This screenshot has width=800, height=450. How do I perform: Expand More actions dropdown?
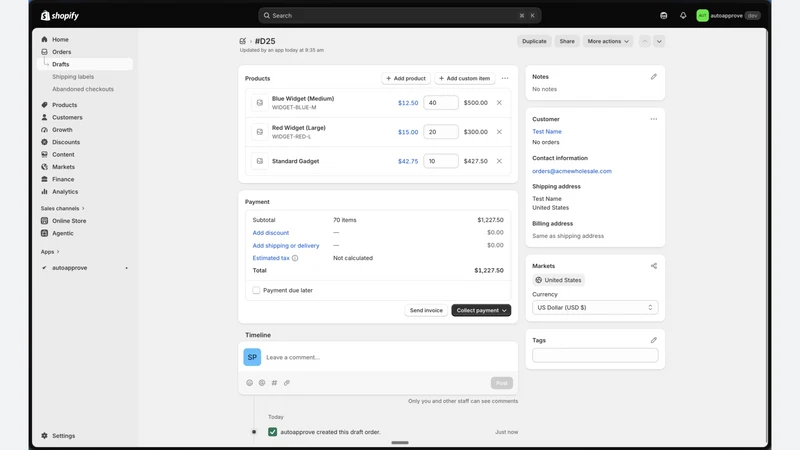(x=608, y=41)
